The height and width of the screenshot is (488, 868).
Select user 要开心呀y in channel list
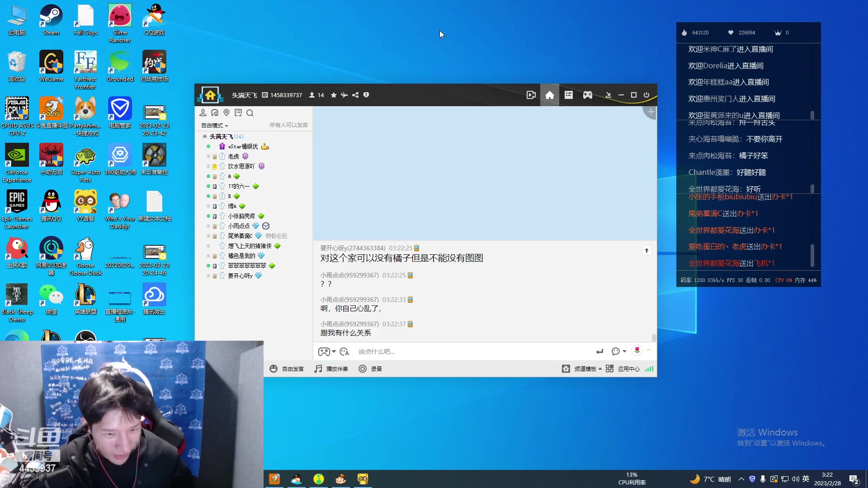[x=240, y=276]
